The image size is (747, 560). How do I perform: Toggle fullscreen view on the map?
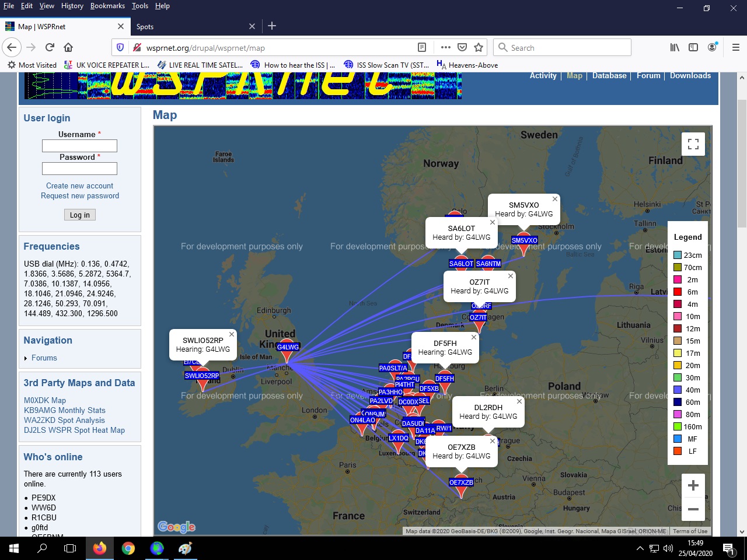(693, 144)
